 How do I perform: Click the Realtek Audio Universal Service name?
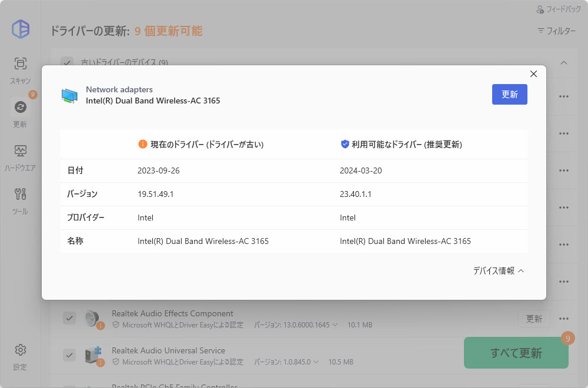pos(168,350)
